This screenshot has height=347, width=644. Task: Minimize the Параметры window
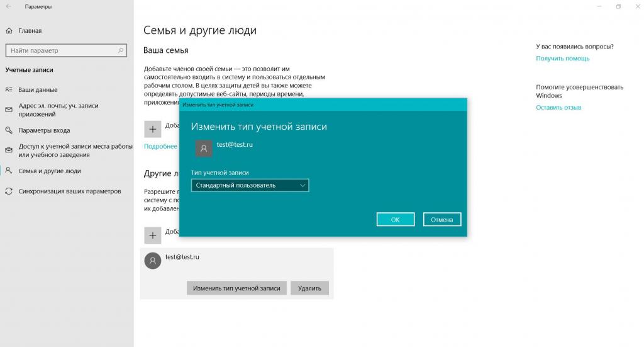[599, 6]
